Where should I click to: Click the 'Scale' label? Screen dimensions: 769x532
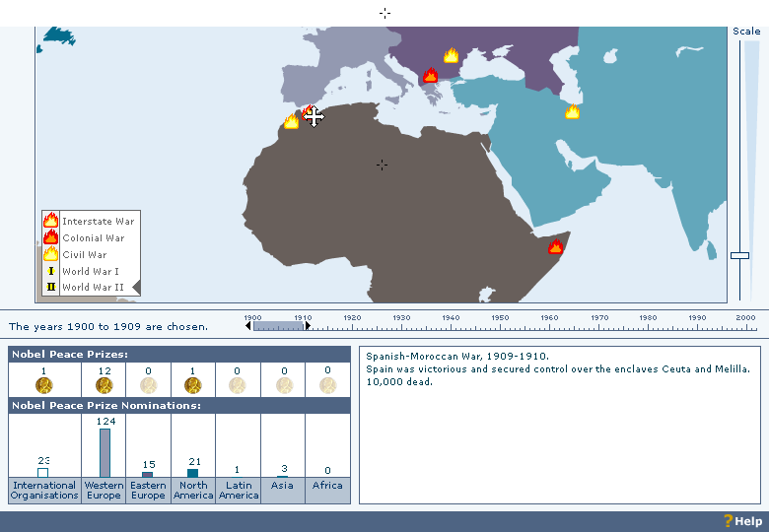pyautogui.click(x=746, y=31)
